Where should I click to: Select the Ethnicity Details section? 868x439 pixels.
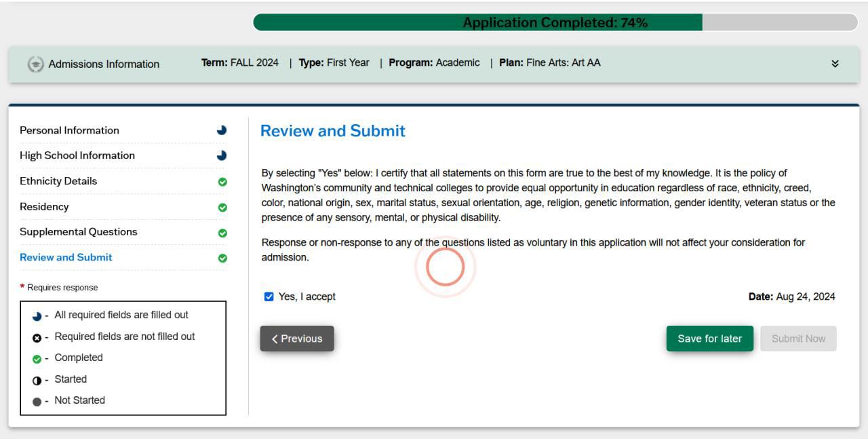pyautogui.click(x=58, y=181)
